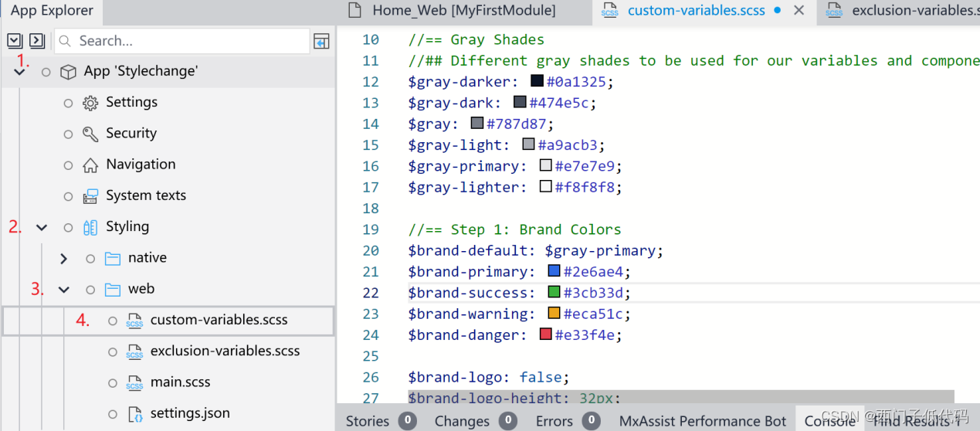
Task: Open the Stories bottom tab
Action: pos(381,421)
